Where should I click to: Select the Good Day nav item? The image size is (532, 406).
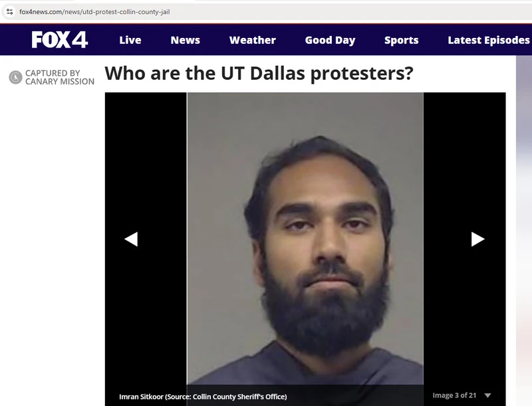pos(330,40)
